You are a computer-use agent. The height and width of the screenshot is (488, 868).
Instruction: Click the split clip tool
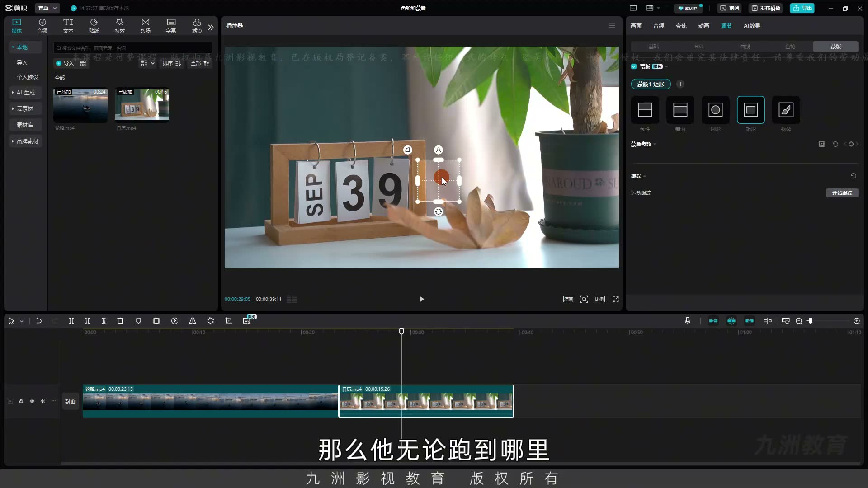pos(71,321)
